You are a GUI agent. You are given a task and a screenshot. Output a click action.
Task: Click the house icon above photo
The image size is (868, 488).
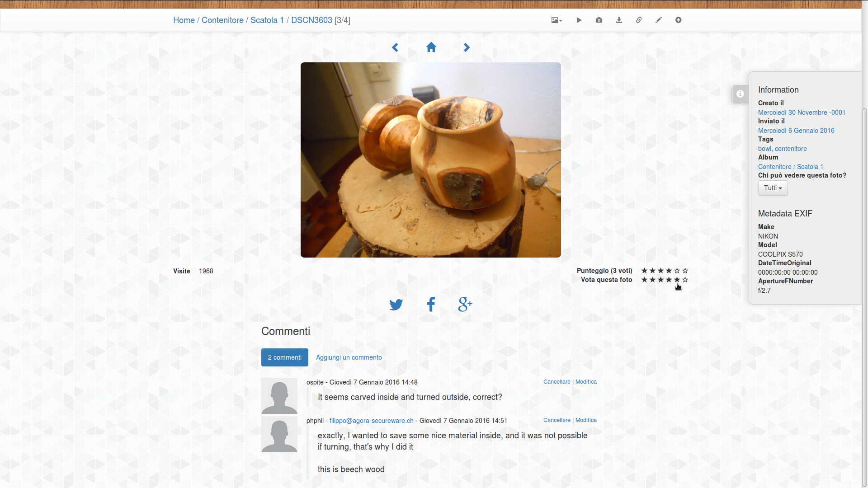[431, 47]
